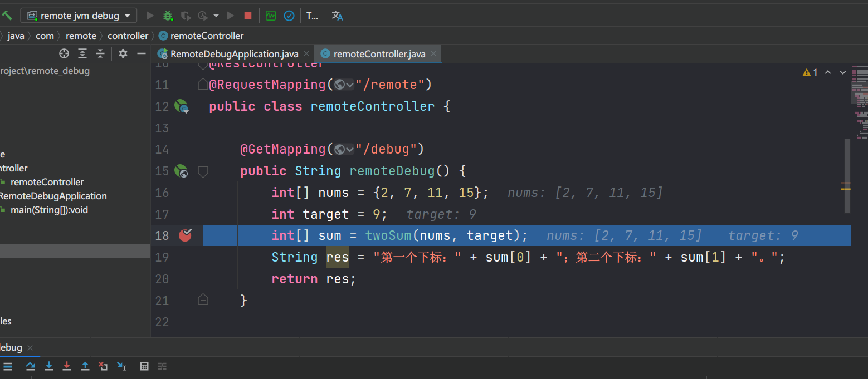Viewport: 868px width, 379px height.
Task: Open project panel settings gear
Action: pyautogui.click(x=123, y=53)
